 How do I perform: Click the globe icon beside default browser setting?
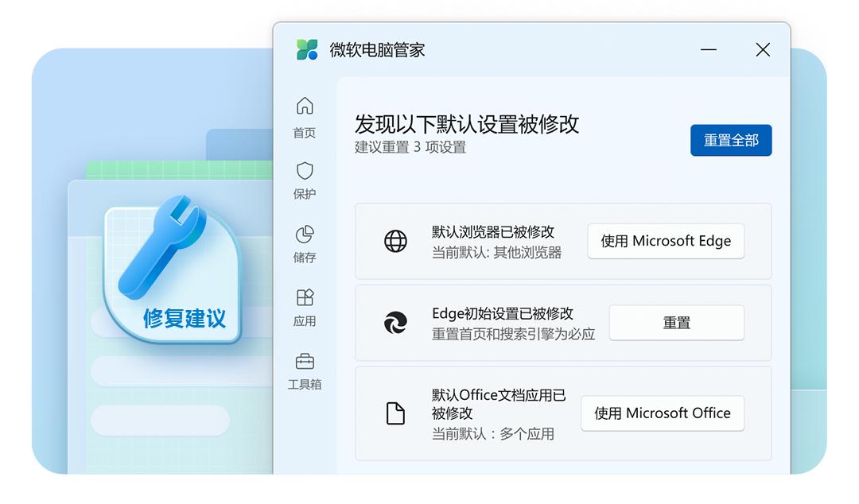395,241
